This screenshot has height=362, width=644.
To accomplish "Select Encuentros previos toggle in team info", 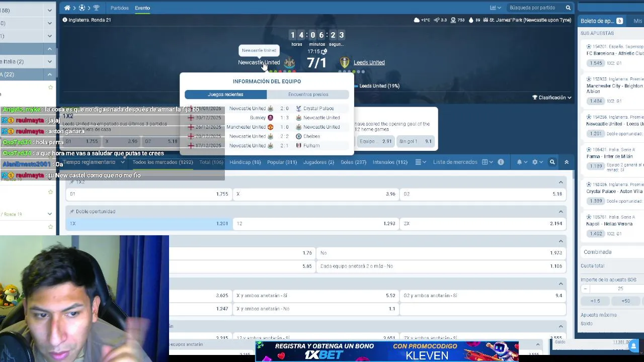I will [308, 95].
